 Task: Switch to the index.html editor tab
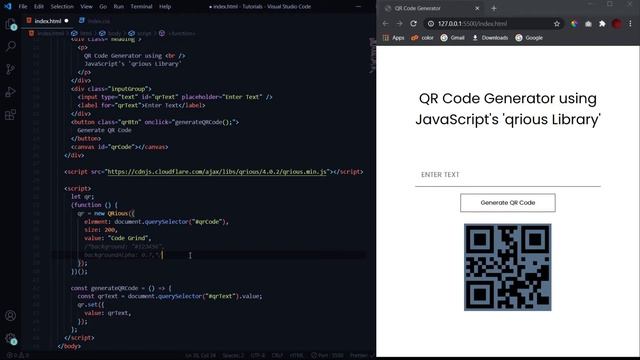47,21
